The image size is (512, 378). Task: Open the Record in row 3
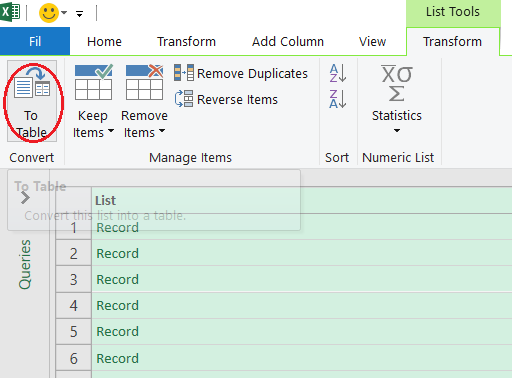click(x=117, y=280)
